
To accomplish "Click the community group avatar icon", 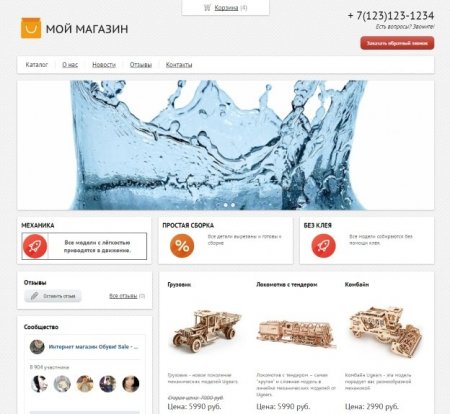I will point(37,347).
